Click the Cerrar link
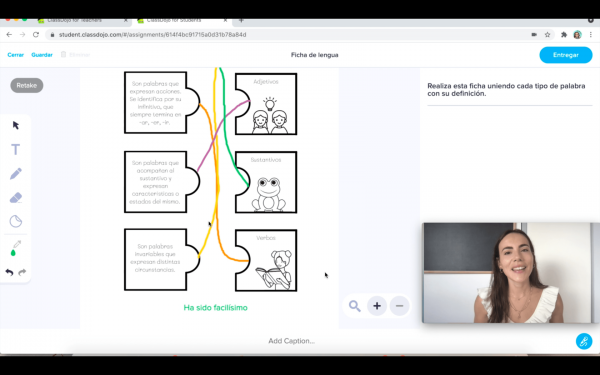 [x=16, y=55]
